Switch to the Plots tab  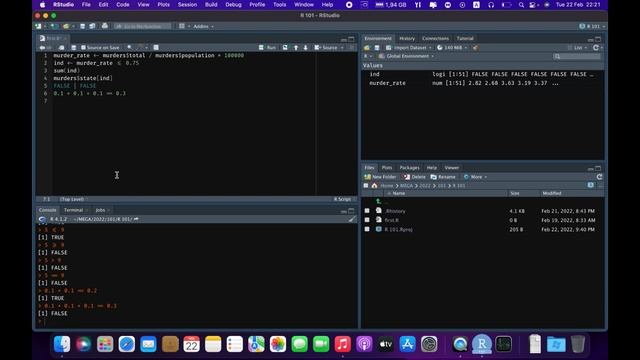point(387,168)
